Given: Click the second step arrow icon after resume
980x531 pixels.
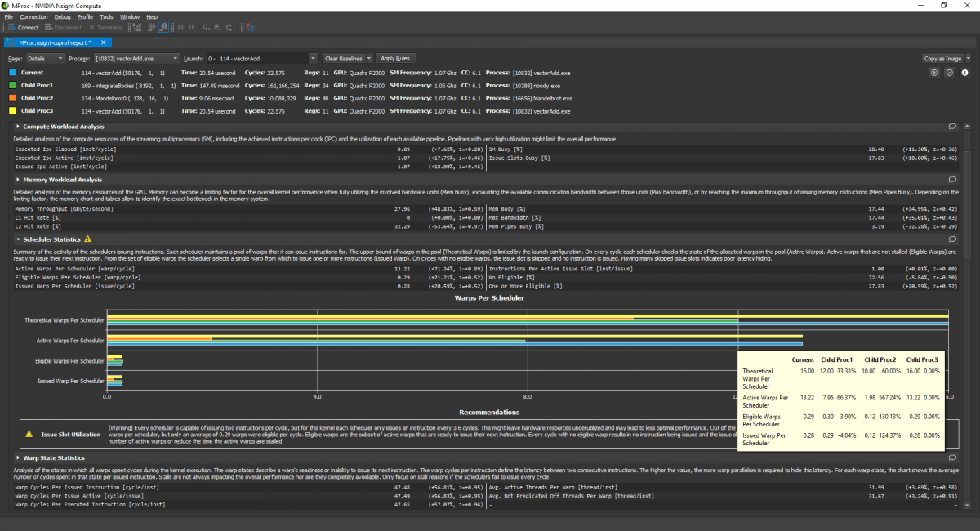Looking at the screenshot, I should [218, 27].
